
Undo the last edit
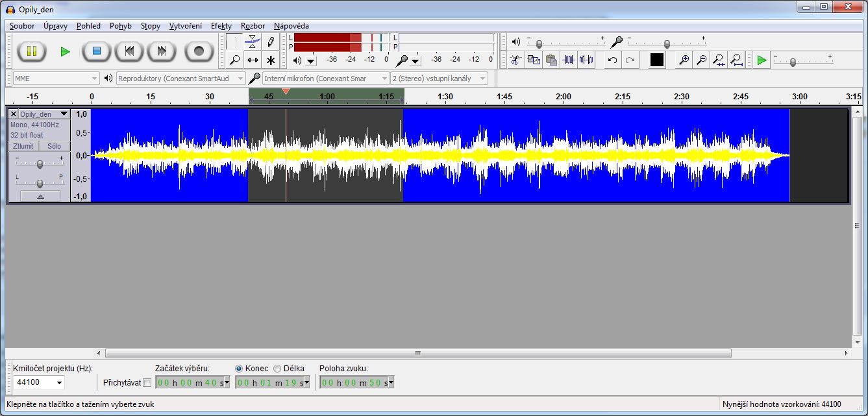pos(612,60)
